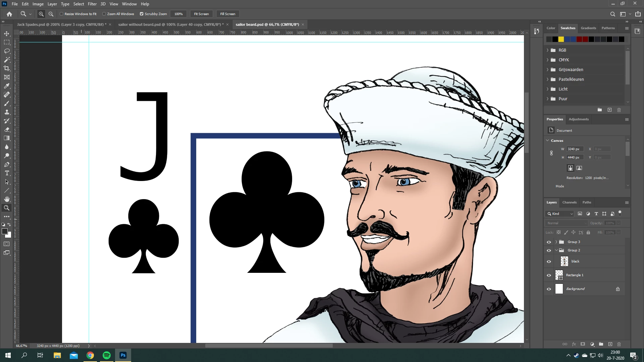
Task: Expand the Group 3 layer group
Action: 556,242
